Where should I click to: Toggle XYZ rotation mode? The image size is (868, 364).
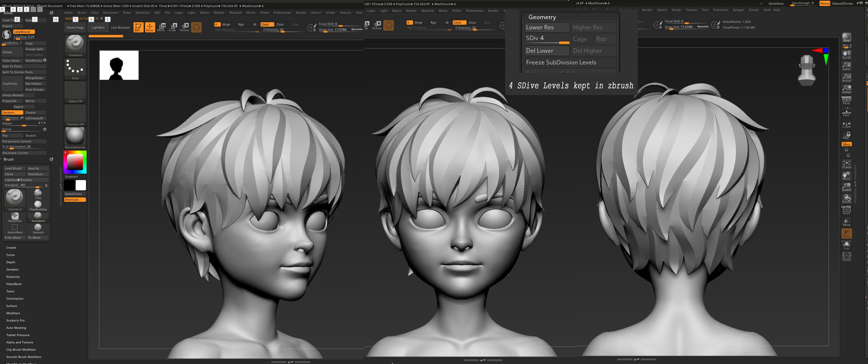click(846, 144)
